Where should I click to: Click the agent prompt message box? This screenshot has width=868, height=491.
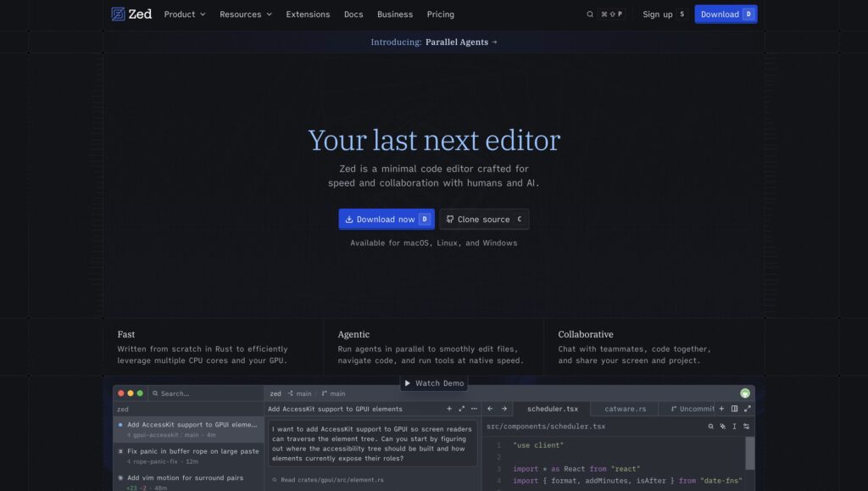373,444
